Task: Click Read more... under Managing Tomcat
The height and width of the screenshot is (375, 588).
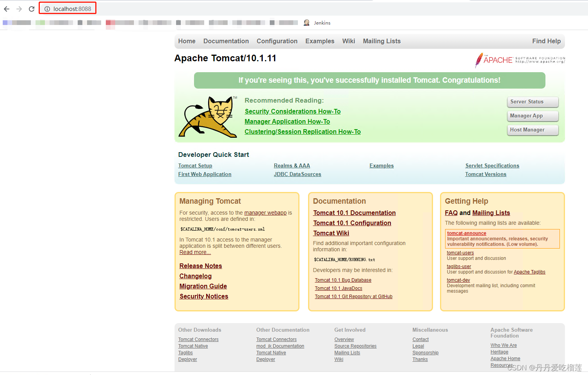Action: click(195, 252)
